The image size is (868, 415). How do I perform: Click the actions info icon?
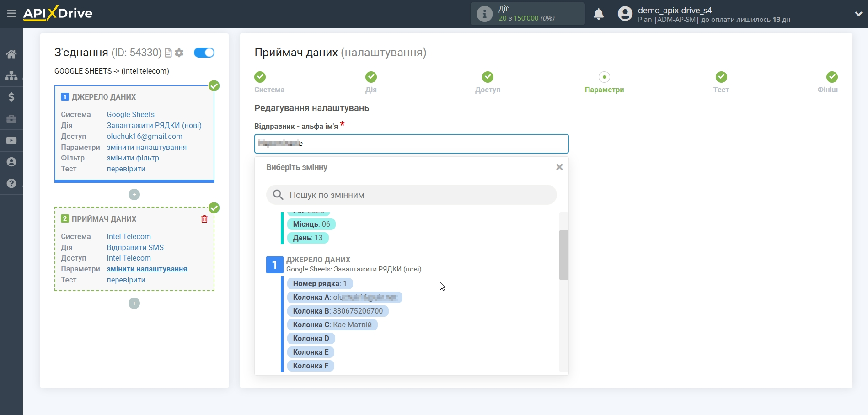pyautogui.click(x=484, y=14)
